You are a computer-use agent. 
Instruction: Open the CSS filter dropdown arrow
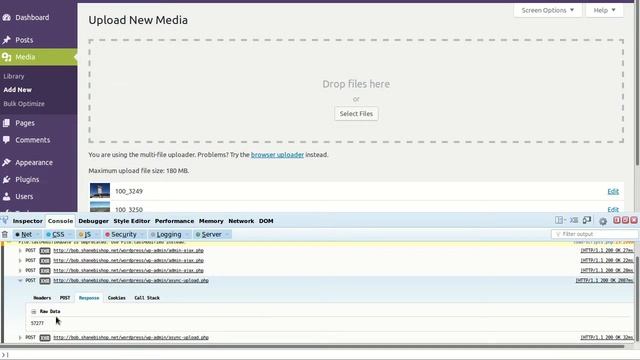(70, 234)
